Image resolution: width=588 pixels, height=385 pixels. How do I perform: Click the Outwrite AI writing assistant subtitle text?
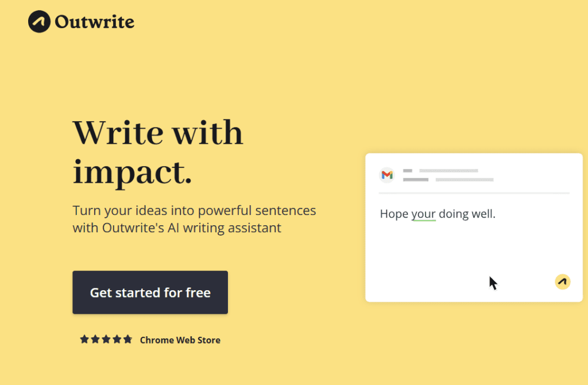[194, 219]
